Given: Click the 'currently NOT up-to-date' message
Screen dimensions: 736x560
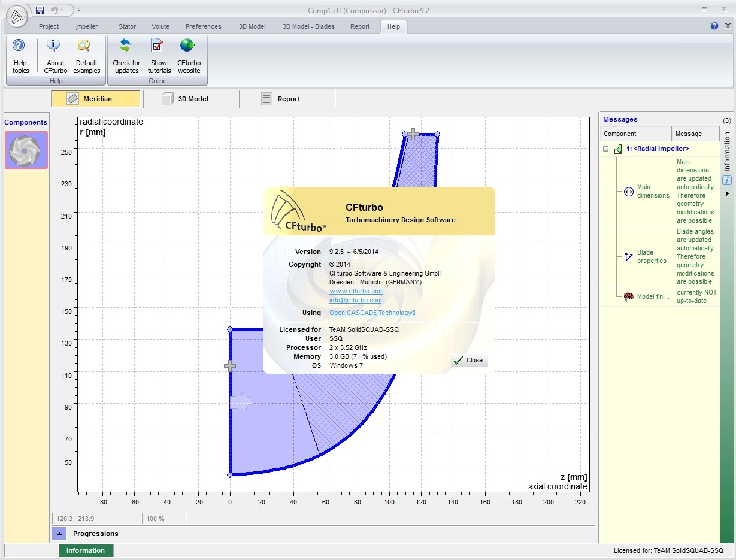Looking at the screenshot, I should tap(697, 296).
